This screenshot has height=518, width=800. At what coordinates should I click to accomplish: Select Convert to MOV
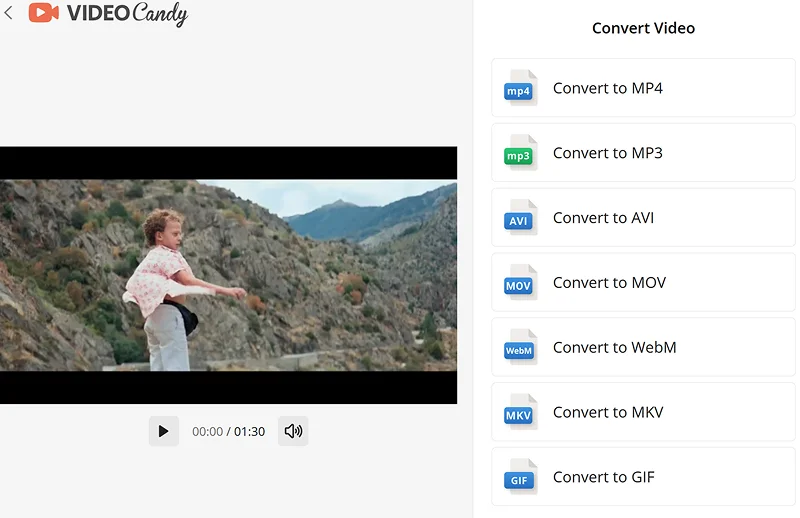(x=643, y=282)
